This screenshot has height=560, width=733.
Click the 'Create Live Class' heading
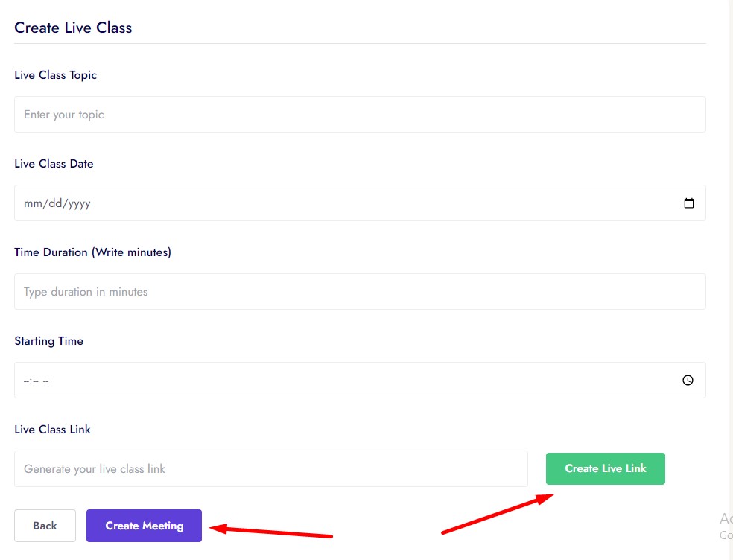click(x=73, y=28)
